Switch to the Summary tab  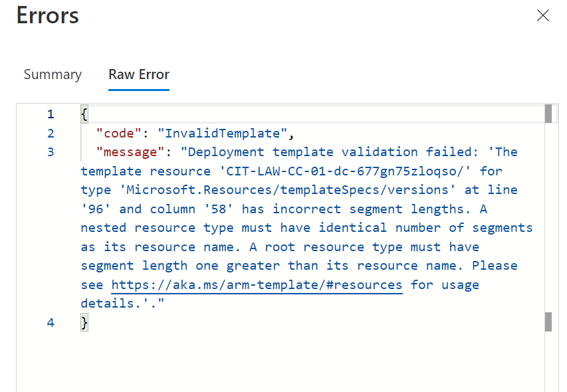click(53, 74)
